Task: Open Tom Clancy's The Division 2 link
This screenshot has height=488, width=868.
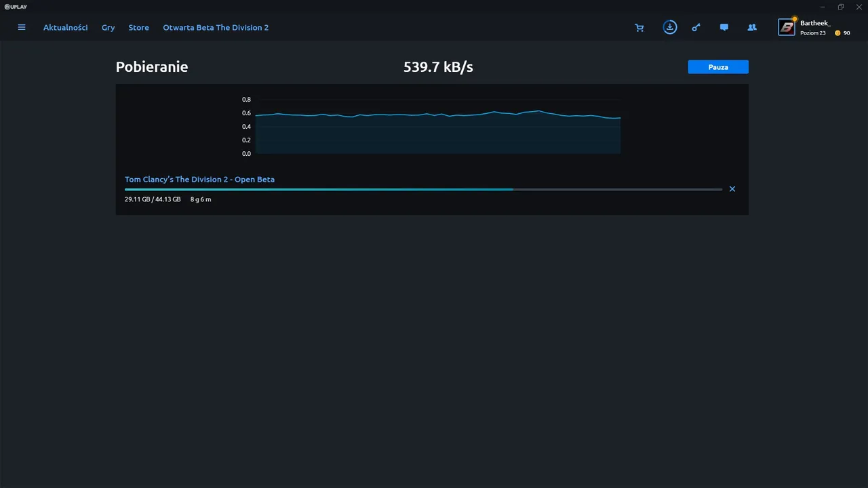Action: click(x=199, y=180)
